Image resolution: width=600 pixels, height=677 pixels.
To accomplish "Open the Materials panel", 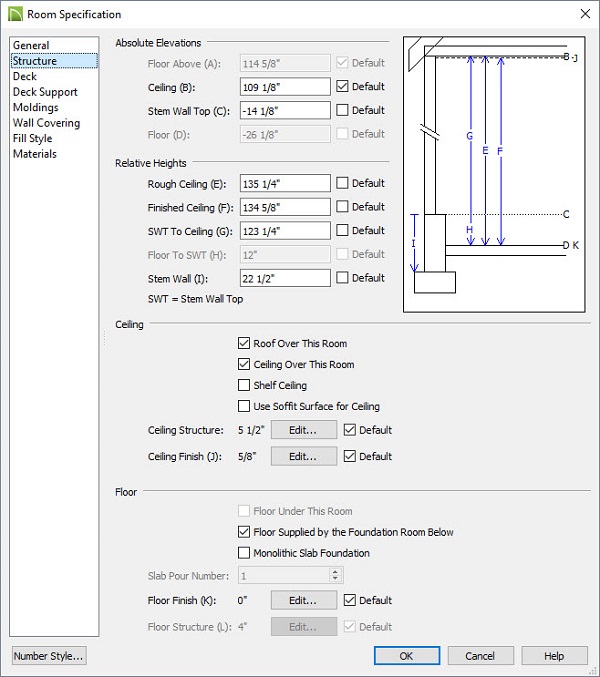I will [35, 154].
